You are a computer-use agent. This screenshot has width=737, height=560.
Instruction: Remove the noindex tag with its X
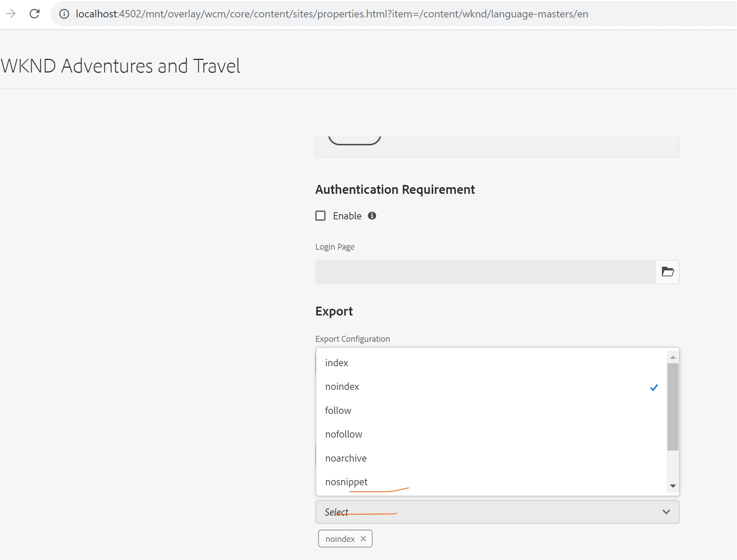tap(363, 539)
